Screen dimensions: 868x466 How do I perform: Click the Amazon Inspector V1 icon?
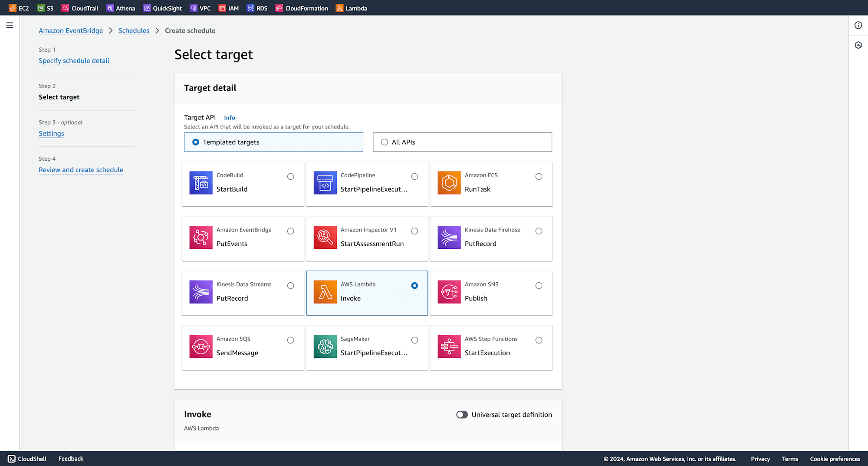(325, 237)
